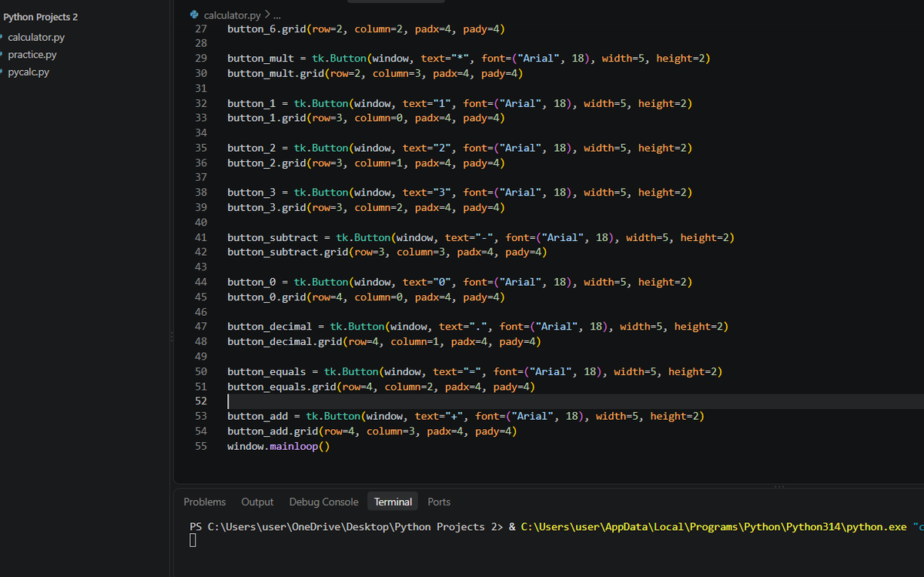
Task: Click window.mainloop() on line 55
Action: 278,446
